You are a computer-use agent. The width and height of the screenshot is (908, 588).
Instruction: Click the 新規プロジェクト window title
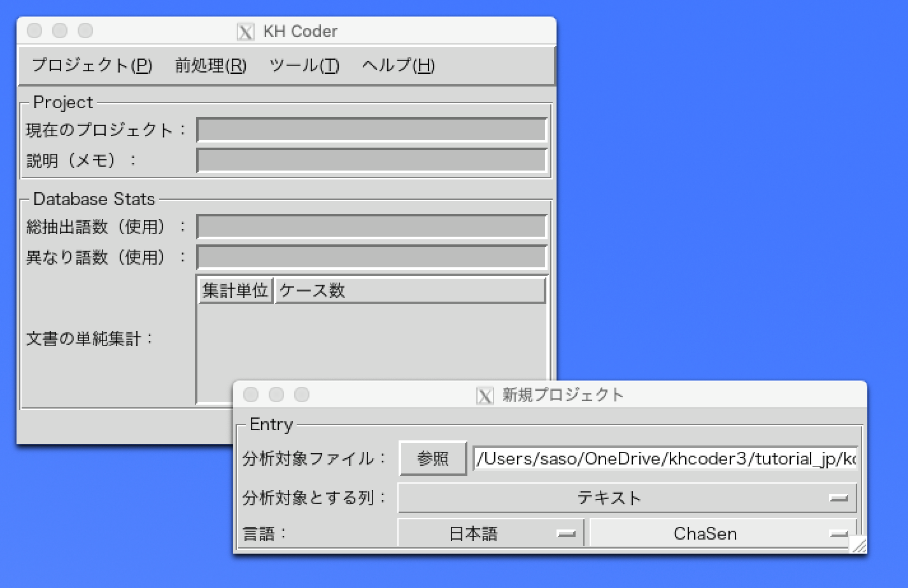click(x=564, y=395)
